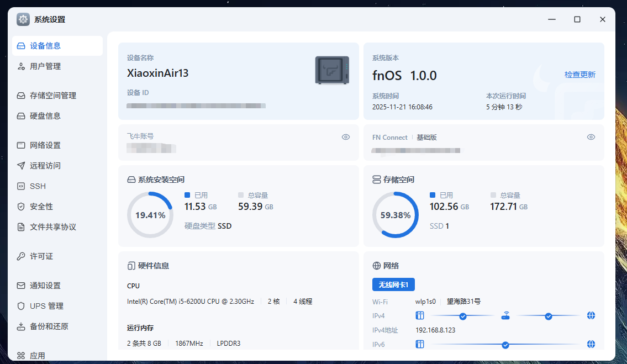Click the blurred 设备 ID value
The width and height of the screenshot is (627, 364).
[x=196, y=105]
